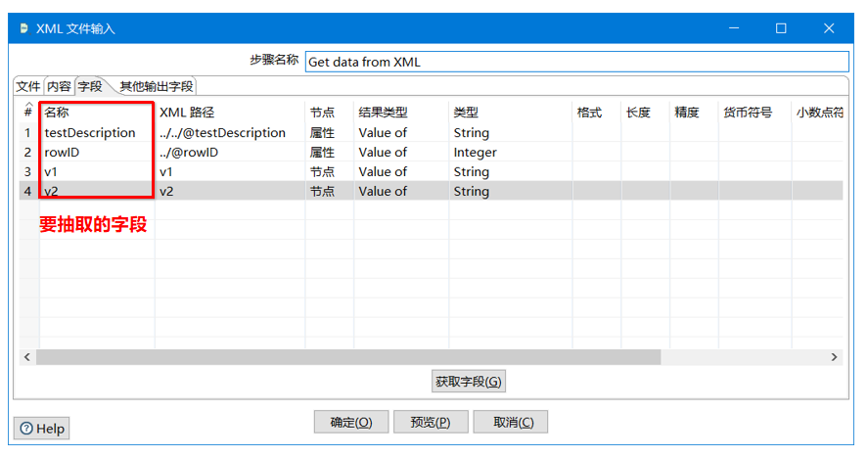Click the ../@rowID path cell
The image size is (868, 457).
point(230,152)
